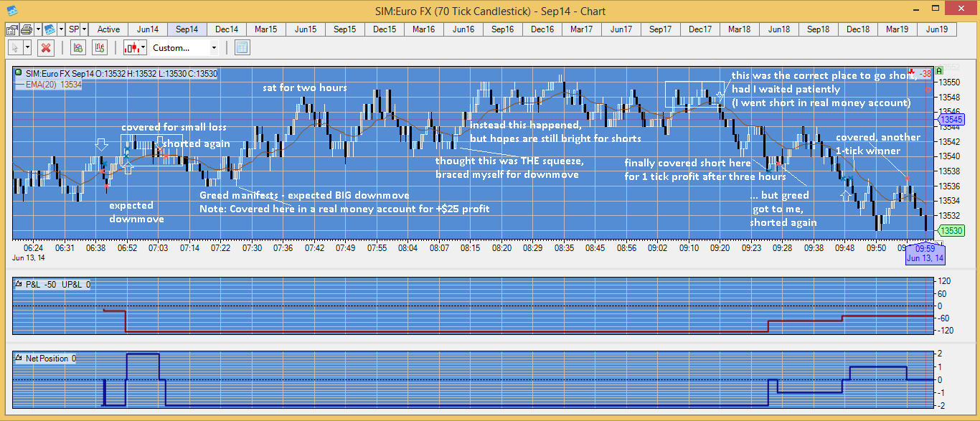
Task: Open the Sep18 contract tab
Action: coord(819,29)
